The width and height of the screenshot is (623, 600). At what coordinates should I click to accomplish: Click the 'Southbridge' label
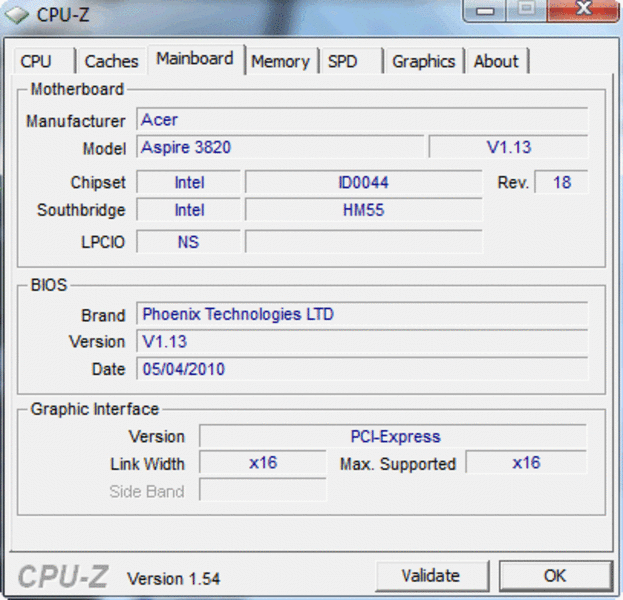pyautogui.click(x=81, y=210)
